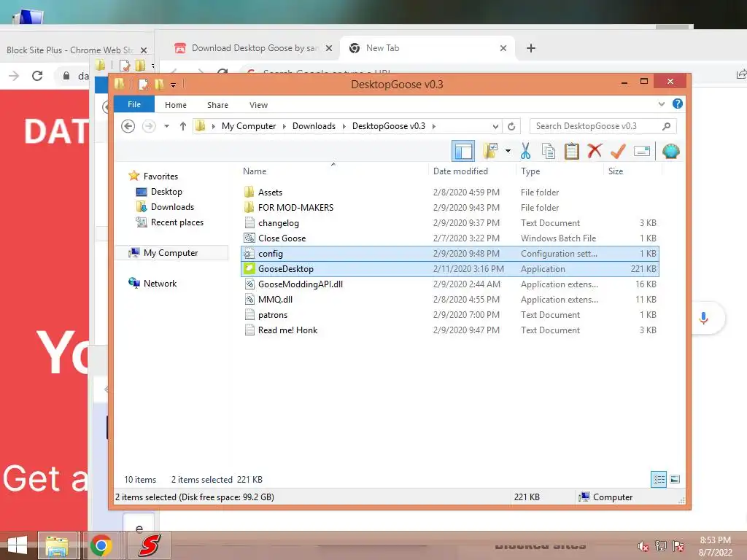Open Chrome from the taskbar
This screenshot has width=747, height=560.
coord(101,545)
